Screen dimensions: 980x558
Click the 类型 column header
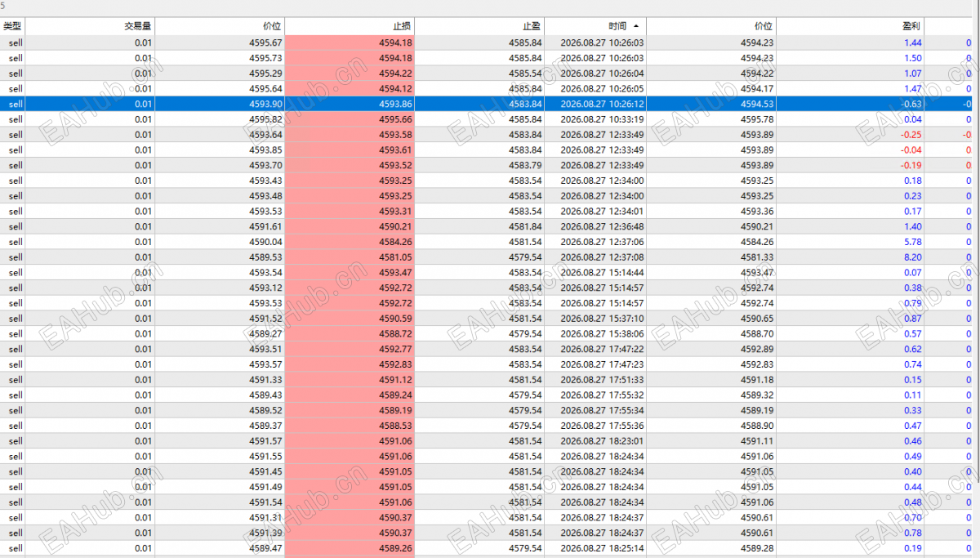click(x=13, y=26)
